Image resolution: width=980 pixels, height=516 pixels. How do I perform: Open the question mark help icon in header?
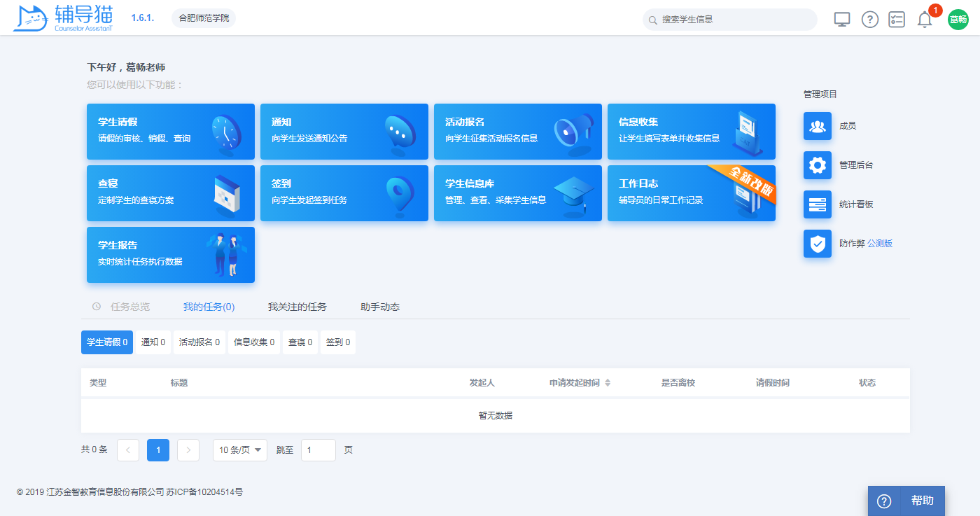click(x=869, y=20)
